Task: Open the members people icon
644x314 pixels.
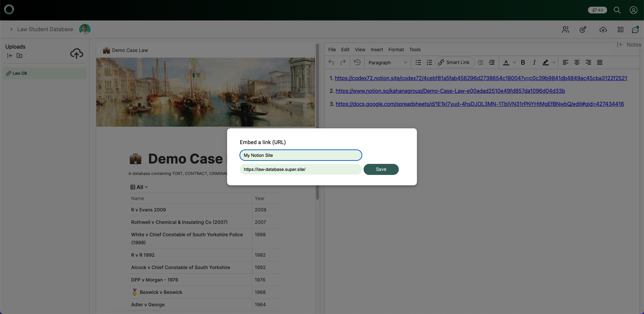Action: 566,29
